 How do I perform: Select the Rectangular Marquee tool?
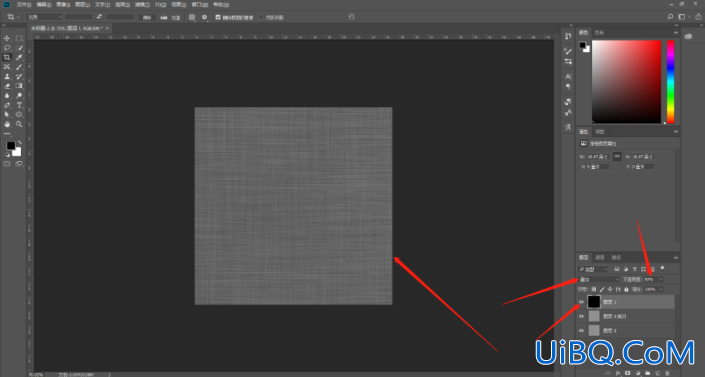pos(19,38)
